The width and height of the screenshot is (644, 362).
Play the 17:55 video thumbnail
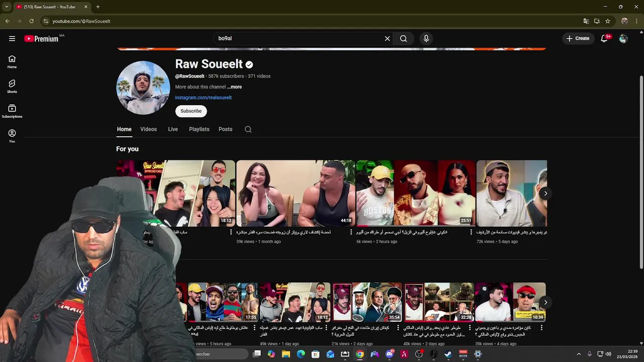(223, 302)
